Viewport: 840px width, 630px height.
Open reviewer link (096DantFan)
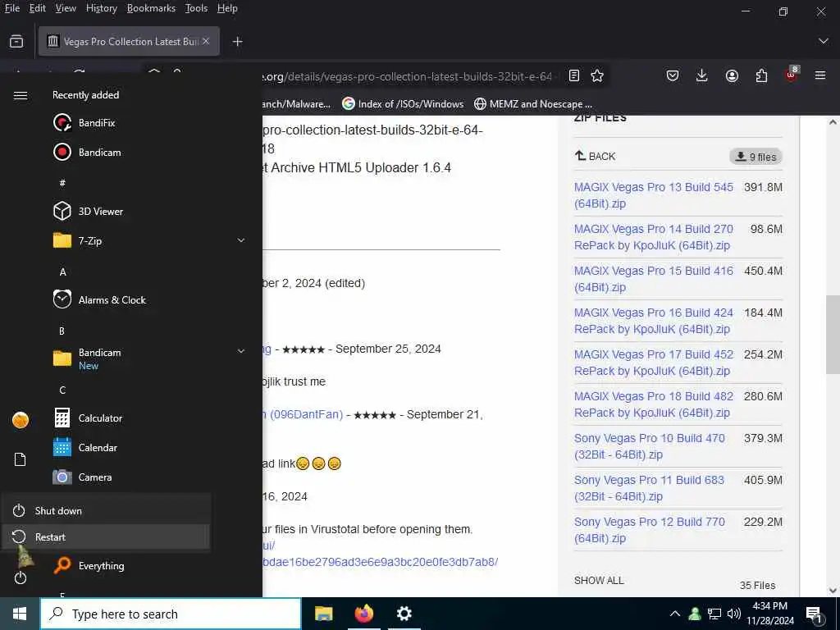tap(303, 414)
